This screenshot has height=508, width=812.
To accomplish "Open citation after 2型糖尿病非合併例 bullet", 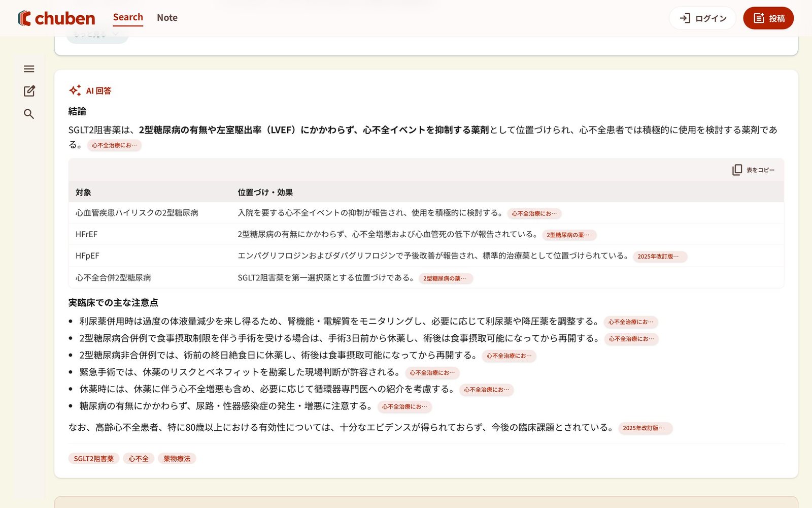I will point(509,356).
